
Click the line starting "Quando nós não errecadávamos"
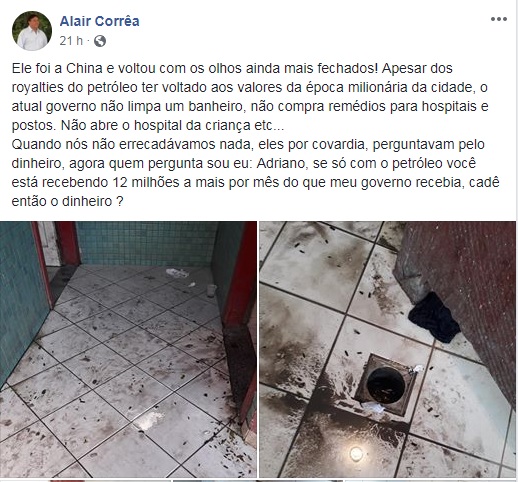248,145
